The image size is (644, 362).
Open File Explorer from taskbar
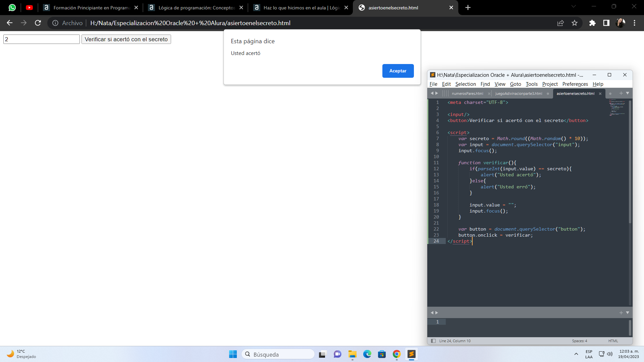pyautogui.click(x=352, y=354)
